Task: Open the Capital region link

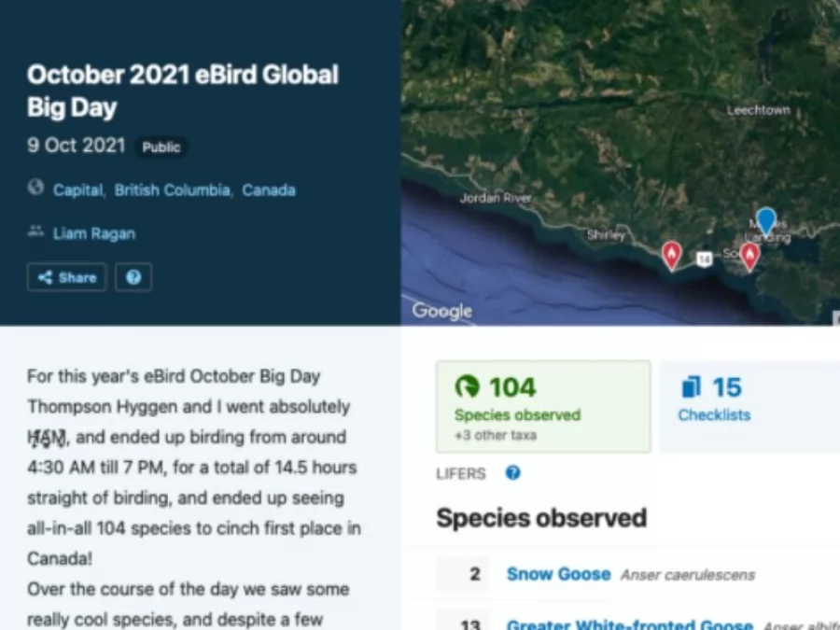Action: point(77,189)
